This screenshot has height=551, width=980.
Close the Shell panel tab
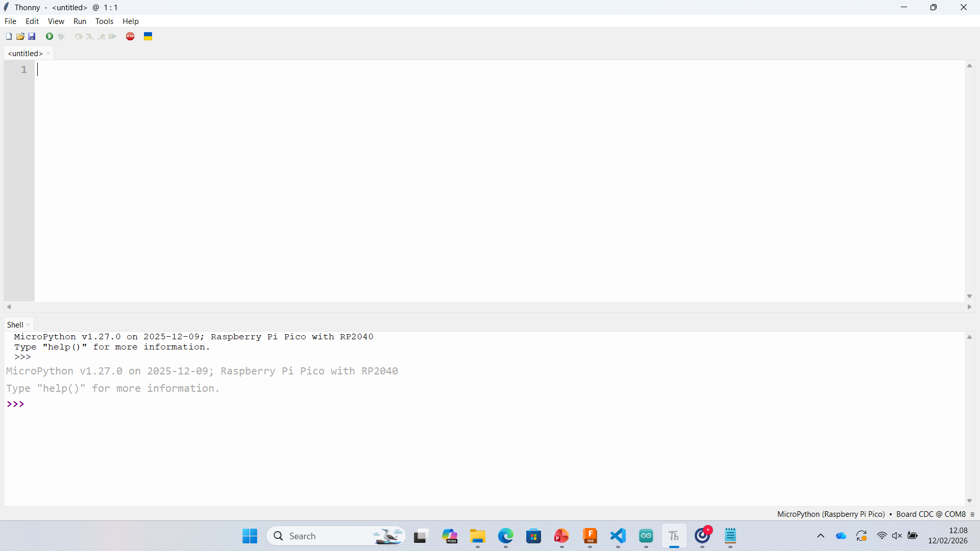point(28,325)
